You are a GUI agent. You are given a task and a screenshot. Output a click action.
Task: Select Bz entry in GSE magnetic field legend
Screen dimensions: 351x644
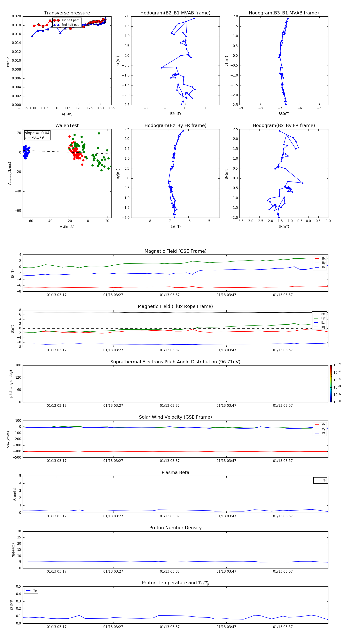(320, 267)
